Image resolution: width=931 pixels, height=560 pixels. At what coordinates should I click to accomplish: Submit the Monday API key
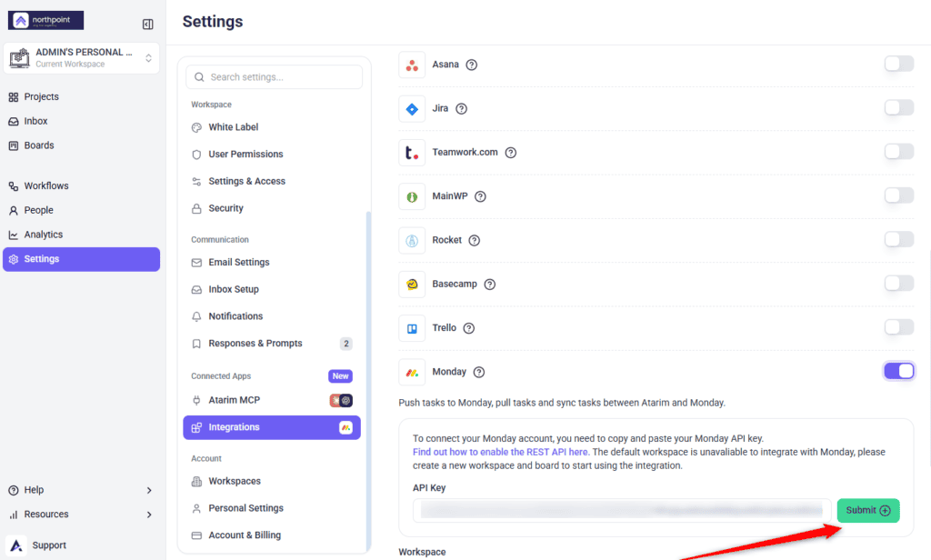point(868,511)
